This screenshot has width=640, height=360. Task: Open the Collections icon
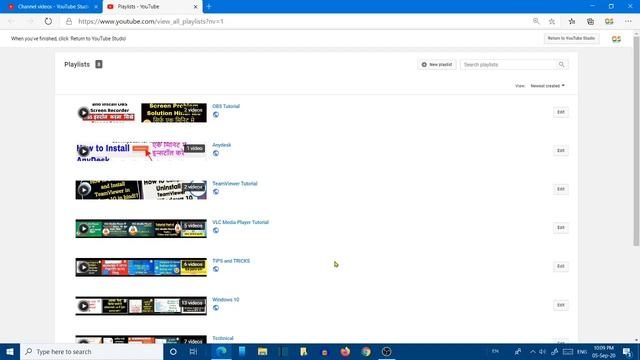(x=590, y=21)
